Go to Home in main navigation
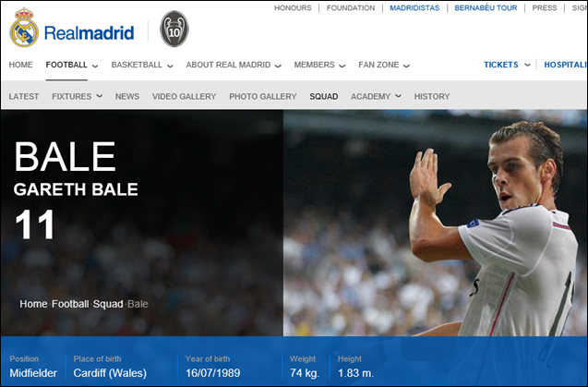Screen dimensions: 588x387 (x=20, y=65)
